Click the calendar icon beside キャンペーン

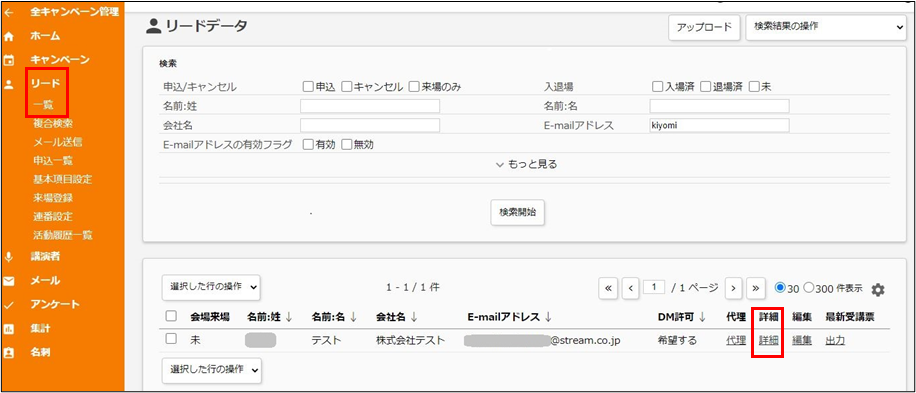[8, 60]
